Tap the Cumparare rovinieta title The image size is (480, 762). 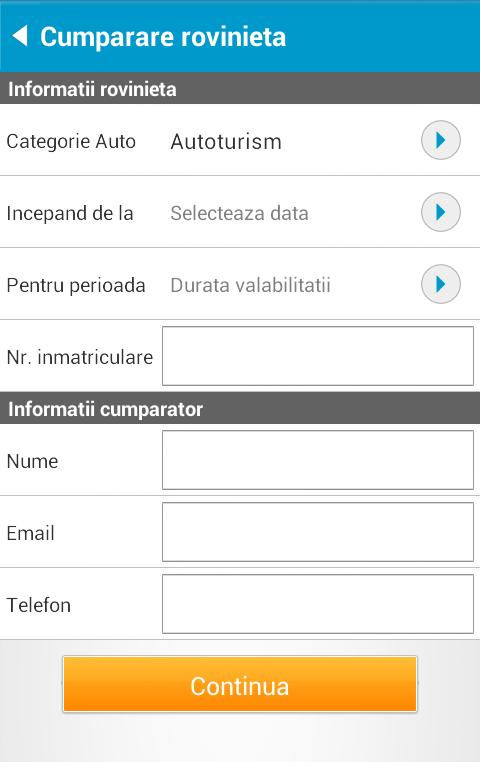click(x=163, y=37)
